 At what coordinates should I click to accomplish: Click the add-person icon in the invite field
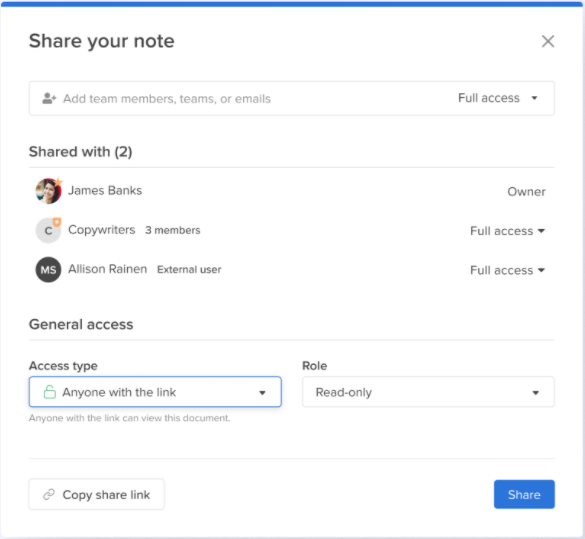point(49,98)
